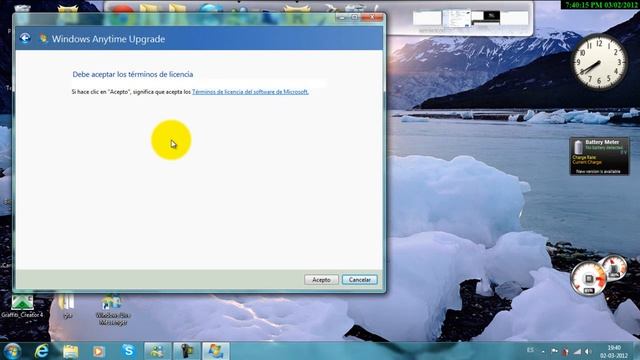
Task: Click the Show Desktop strip beside the taskbar clock
Action: [636, 351]
